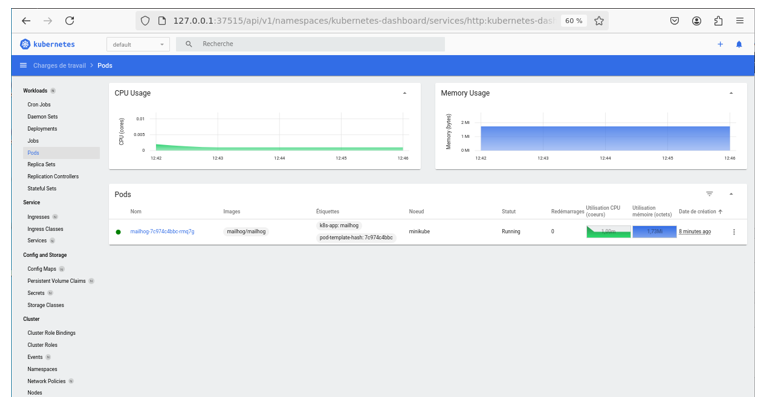Sort by Date de création column

(698, 212)
